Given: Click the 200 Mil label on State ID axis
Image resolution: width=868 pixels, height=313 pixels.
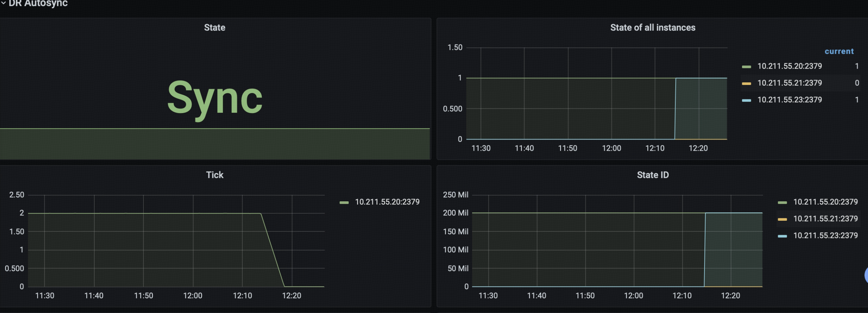Looking at the screenshot, I should (x=455, y=213).
